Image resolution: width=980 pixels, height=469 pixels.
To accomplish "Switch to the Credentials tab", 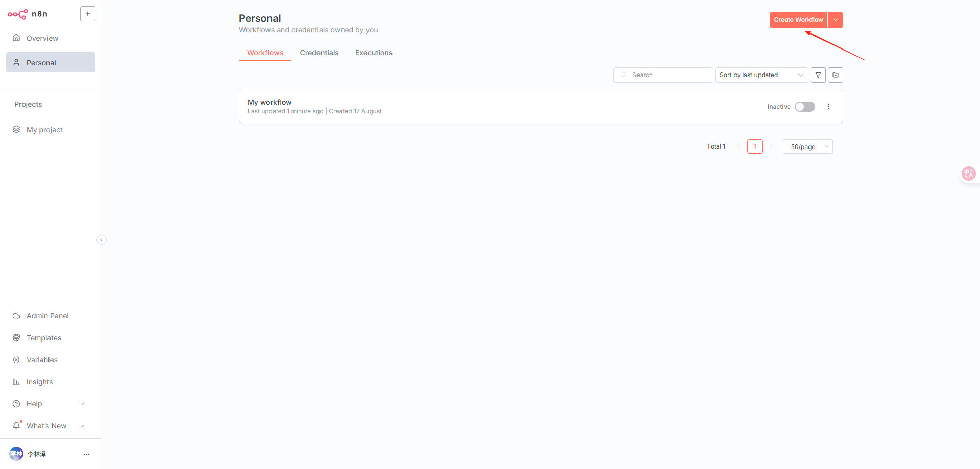I will pos(319,53).
